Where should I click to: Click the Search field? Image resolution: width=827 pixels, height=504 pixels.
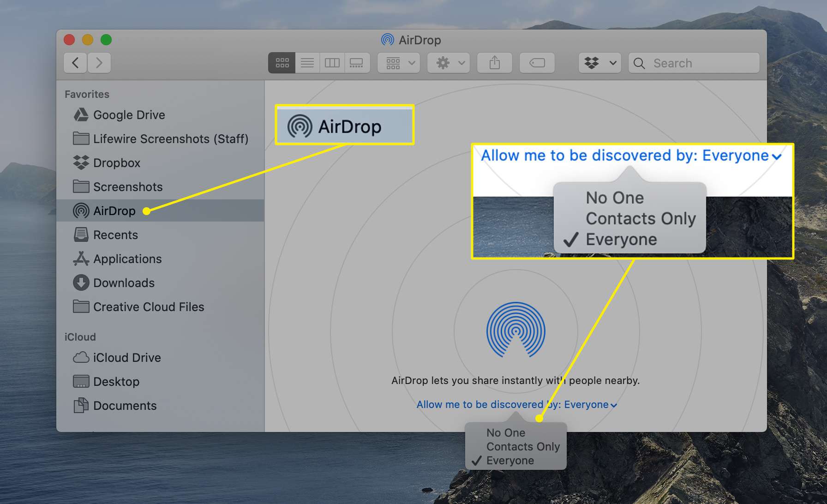coord(694,63)
